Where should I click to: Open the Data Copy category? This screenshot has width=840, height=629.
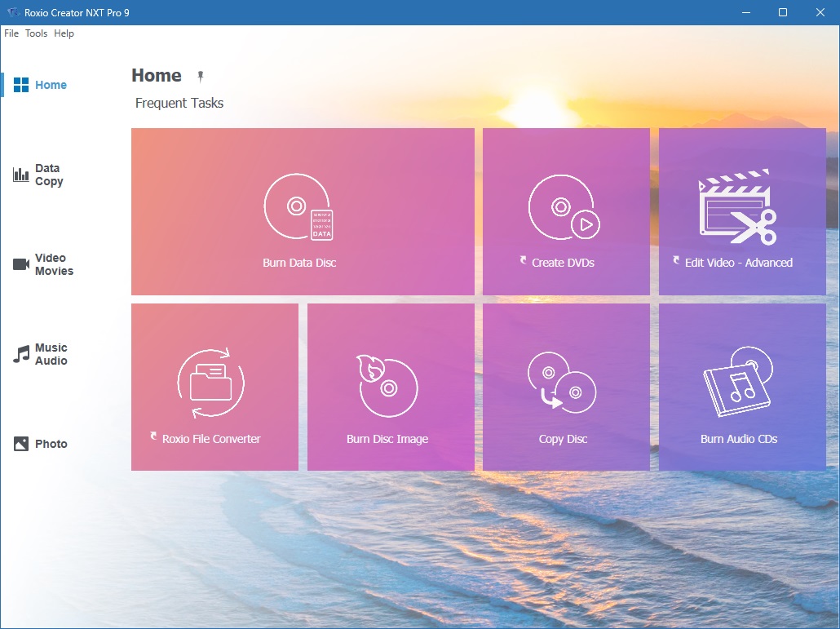pos(38,175)
